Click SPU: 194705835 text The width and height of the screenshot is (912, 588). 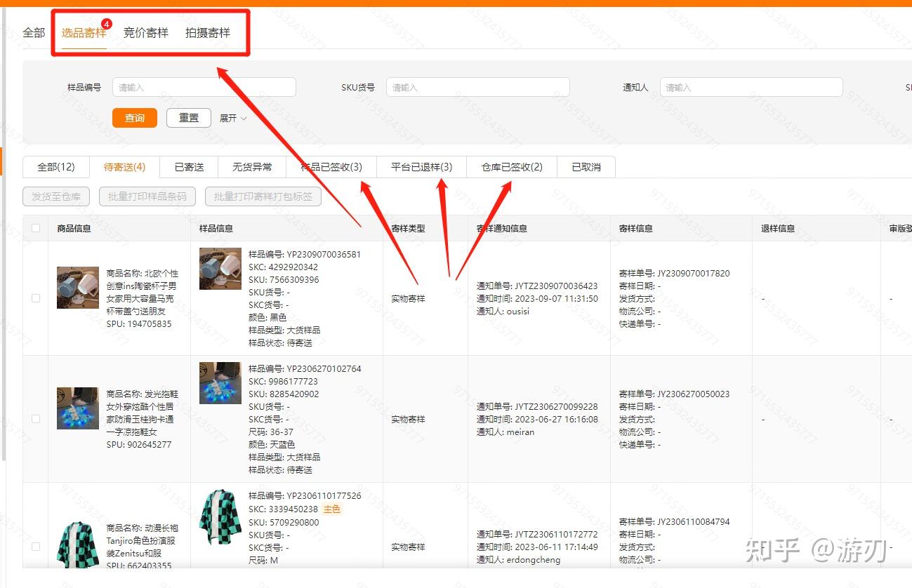point(139,324)
